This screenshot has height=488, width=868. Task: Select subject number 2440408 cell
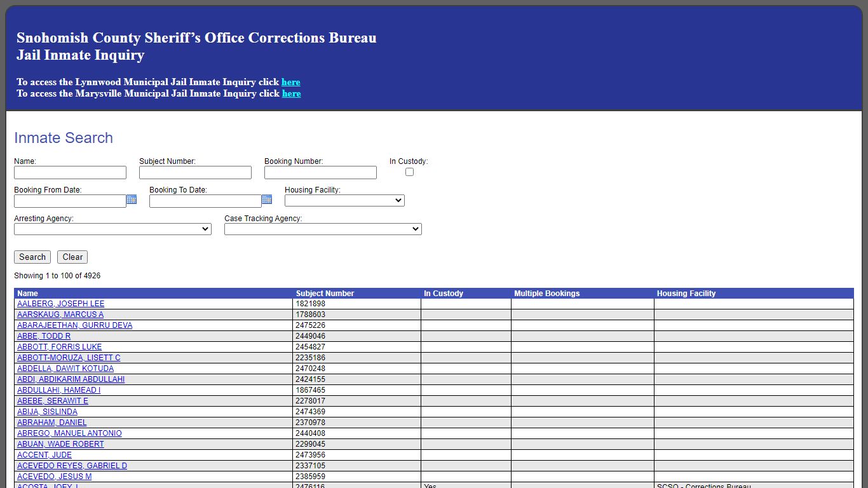pyautogui.click(x=356, y=433)
